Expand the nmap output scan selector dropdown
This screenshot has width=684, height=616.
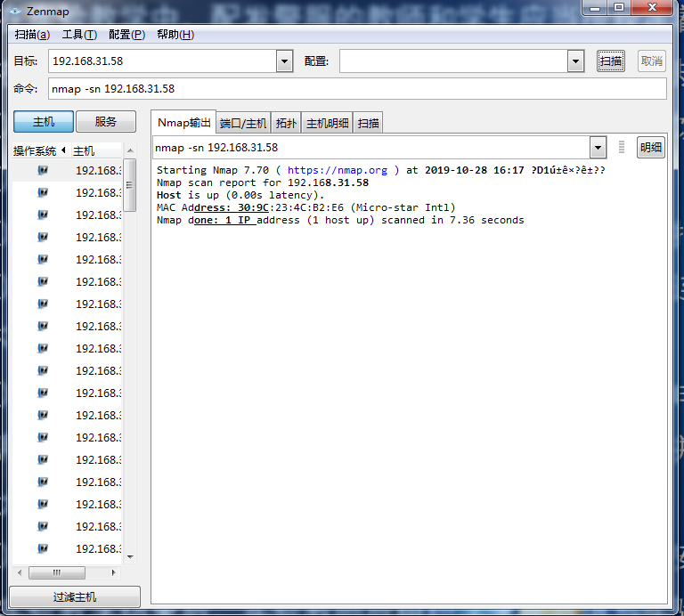tap(598, 148)
